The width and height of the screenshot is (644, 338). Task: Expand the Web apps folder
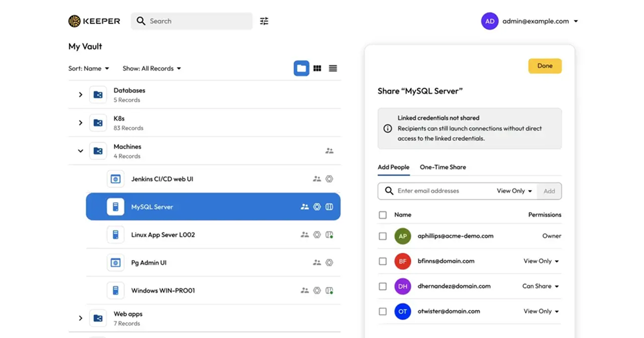click(x=80, y=318)
